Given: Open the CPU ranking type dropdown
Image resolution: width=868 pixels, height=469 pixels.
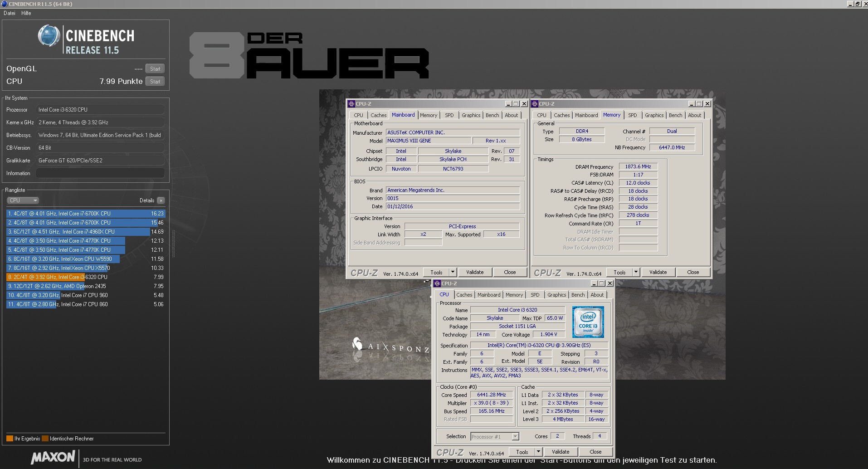Looking at the screenshot, I should point(23,200).
